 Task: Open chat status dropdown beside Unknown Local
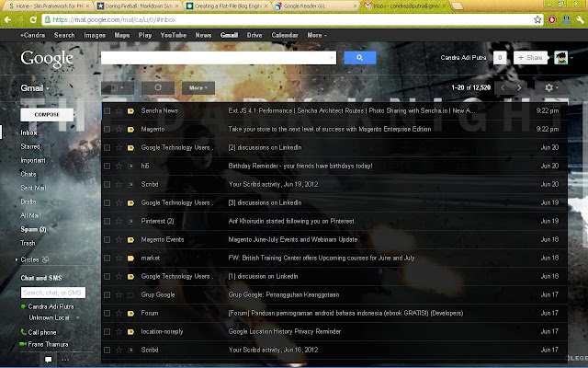(77, 317)
